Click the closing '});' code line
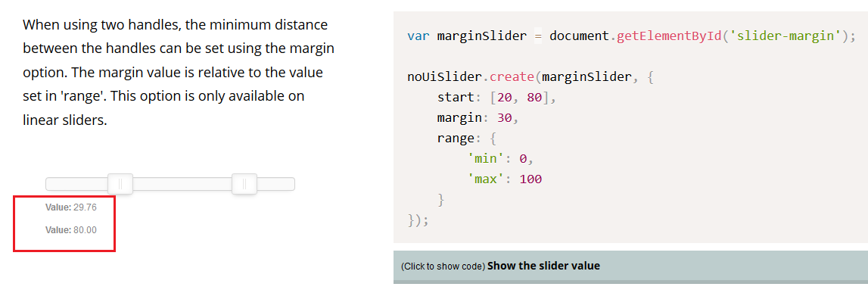 (x=418, y=220)
